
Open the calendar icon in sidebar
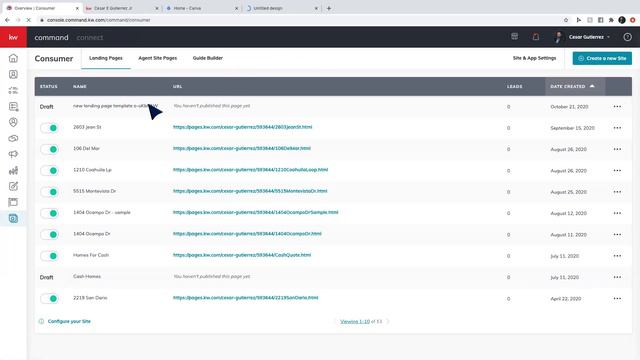13,202
